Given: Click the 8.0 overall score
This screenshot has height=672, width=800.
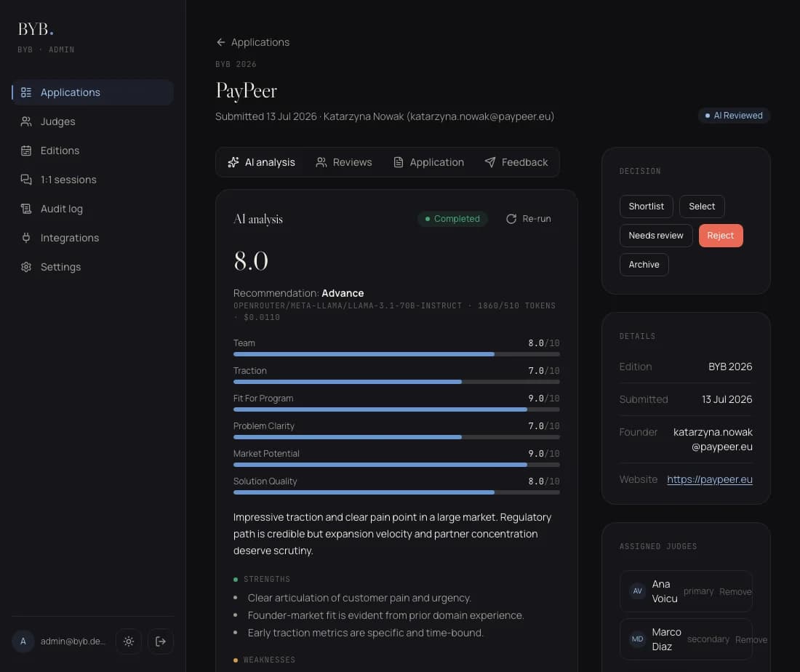Looking at the screenshot, I should point(250,261).
